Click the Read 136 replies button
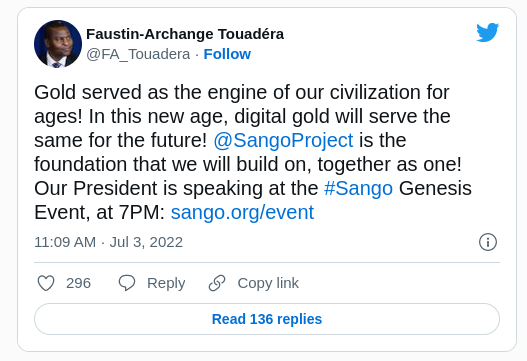This screenshot has width=527, height=361. 267,319
